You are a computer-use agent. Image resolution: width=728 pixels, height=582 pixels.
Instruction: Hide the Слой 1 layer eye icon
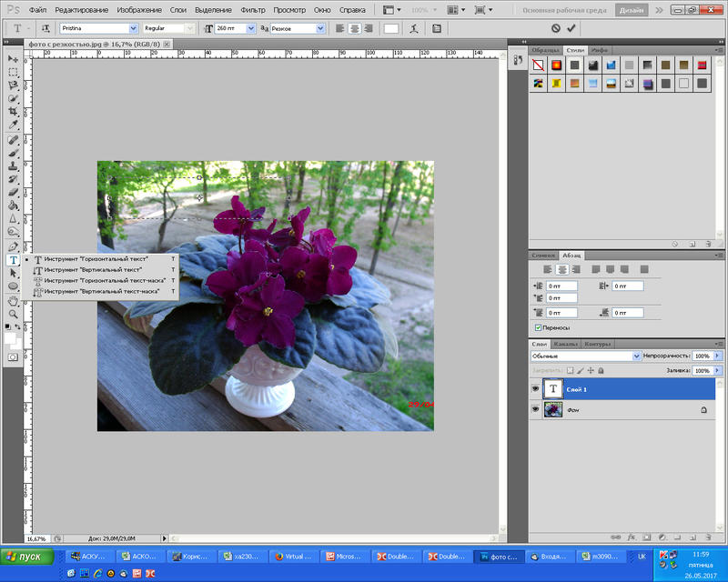pos(535,388)
